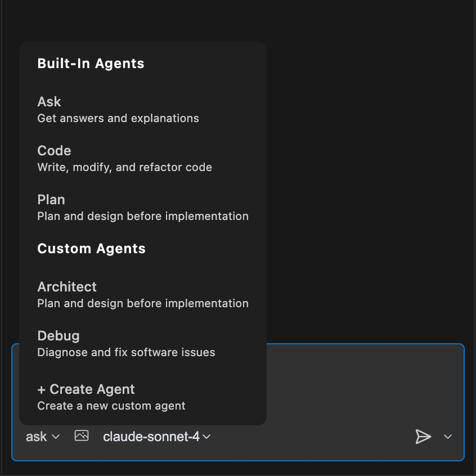476x476 pixels.
Task: Switch to the Plan built-in agent
Action: [x=51, y=200]
